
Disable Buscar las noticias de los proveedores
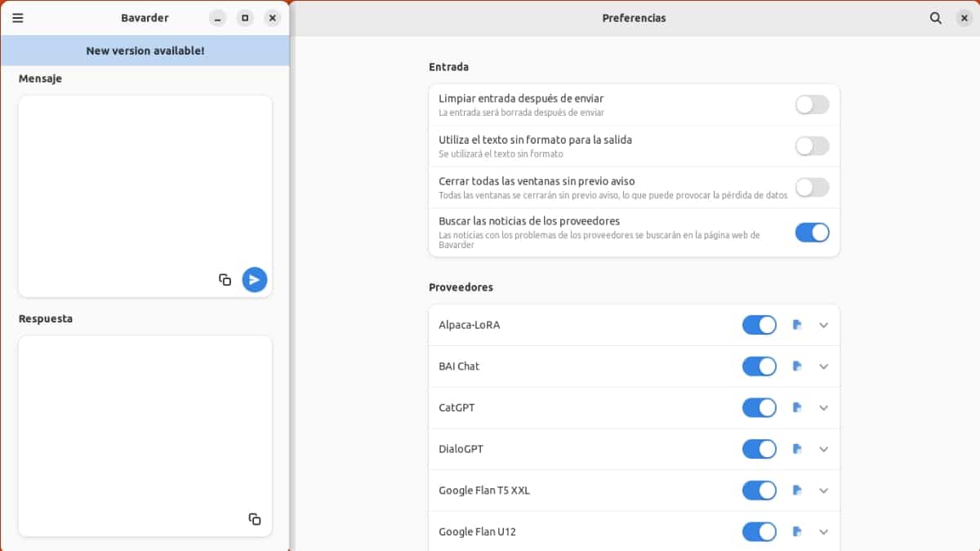point(812,233)
